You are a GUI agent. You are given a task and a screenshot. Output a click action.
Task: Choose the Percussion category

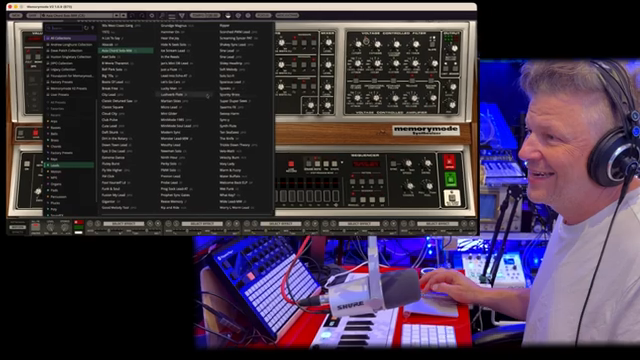[58, 197]
